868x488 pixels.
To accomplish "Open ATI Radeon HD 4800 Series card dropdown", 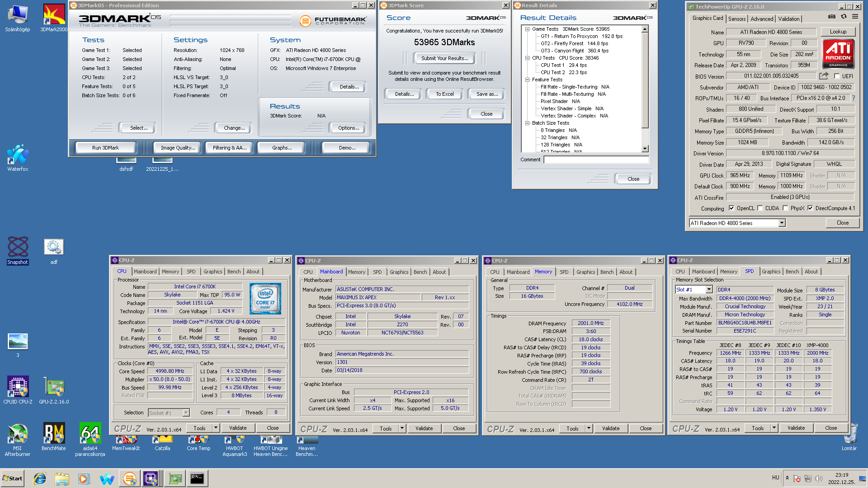I will click(x=782, y=223).
